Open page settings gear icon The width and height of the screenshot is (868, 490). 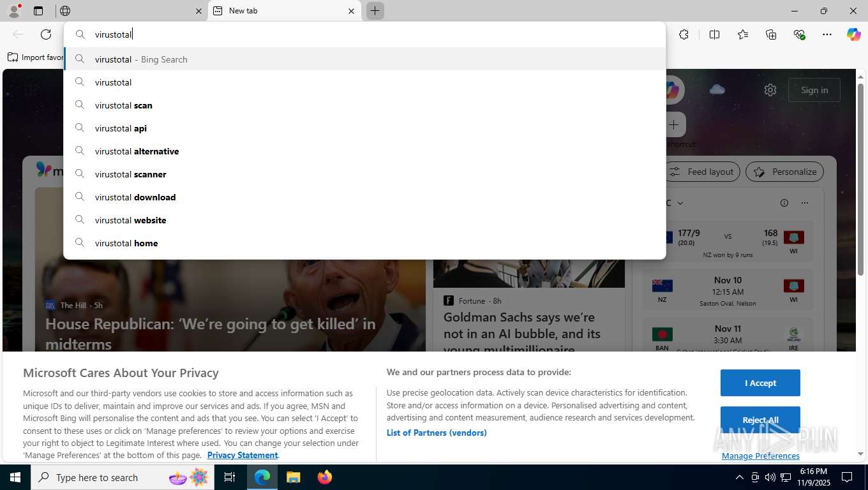pos(770,90)
